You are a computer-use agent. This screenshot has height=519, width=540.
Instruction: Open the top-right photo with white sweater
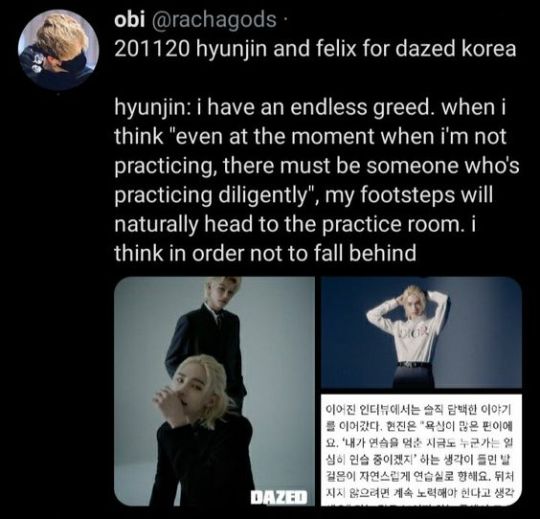coord(422,332)
